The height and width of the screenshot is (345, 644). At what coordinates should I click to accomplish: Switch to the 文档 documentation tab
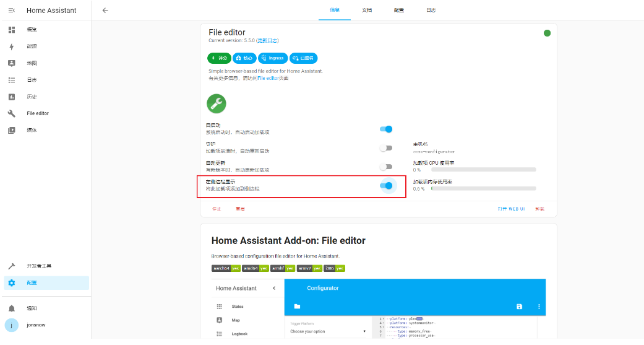(367, 11)
